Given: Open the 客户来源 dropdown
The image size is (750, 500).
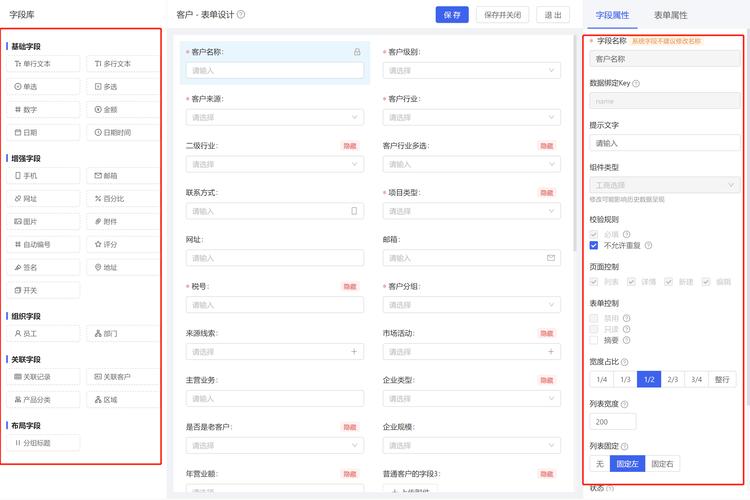Looking at the screenshot, I should tap(275, 117).
